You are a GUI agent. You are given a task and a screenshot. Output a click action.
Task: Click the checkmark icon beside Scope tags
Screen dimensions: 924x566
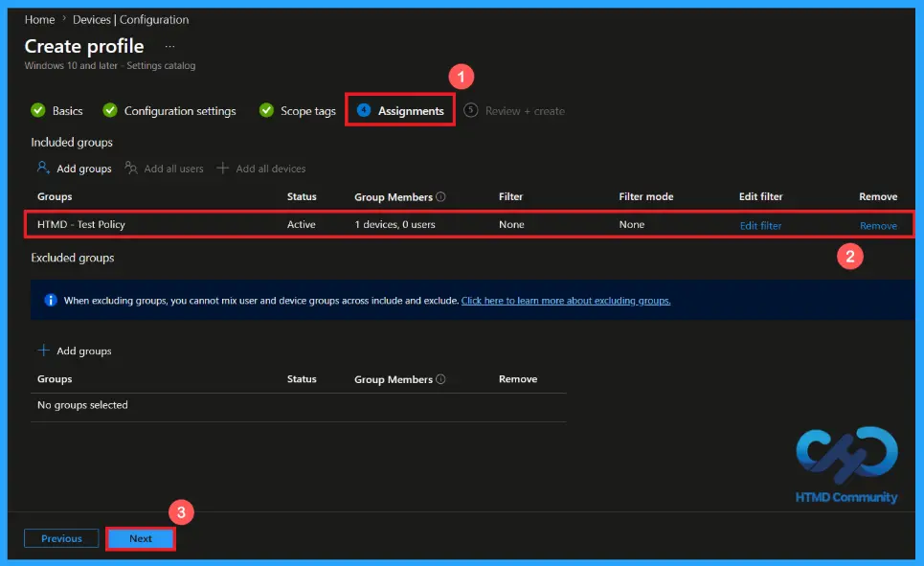click(266, 110)
